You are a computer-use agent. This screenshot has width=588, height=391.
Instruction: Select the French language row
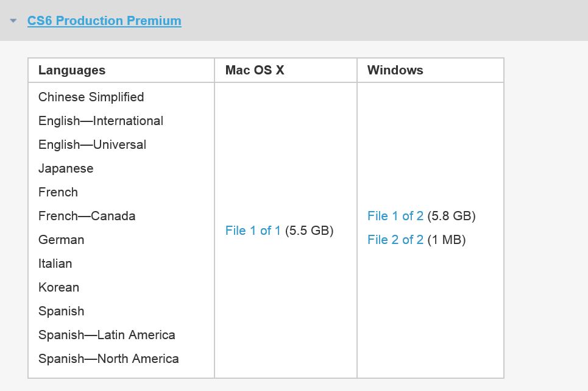[58, 192]
